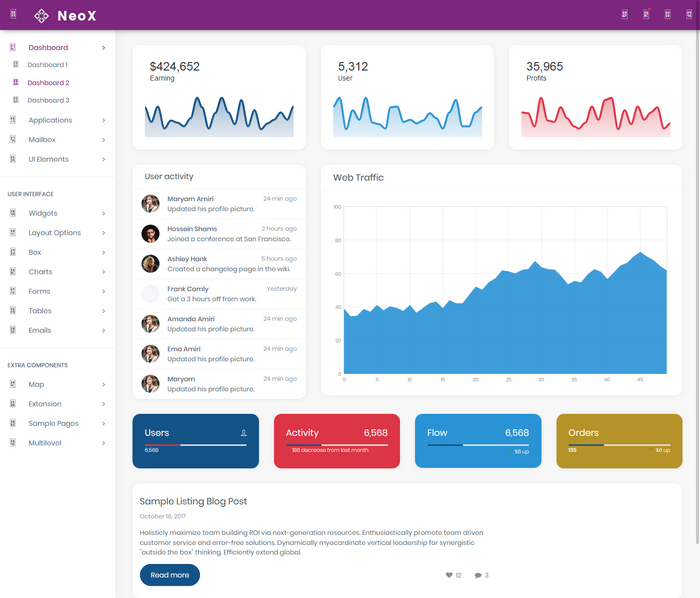Click the Widgets sidebar icon
Viewport: 700px width, 598px height.
(x=13, y=213)
